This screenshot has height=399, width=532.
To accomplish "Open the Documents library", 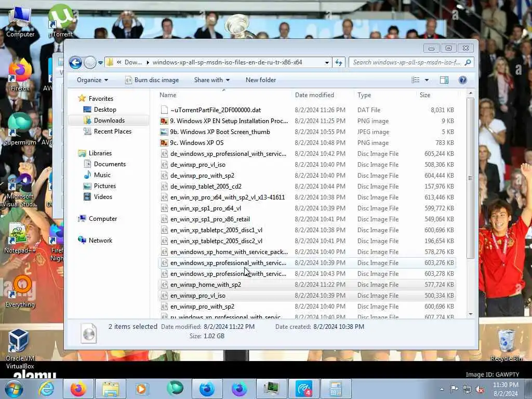I will pyautogui.click(x=110, y=164).
